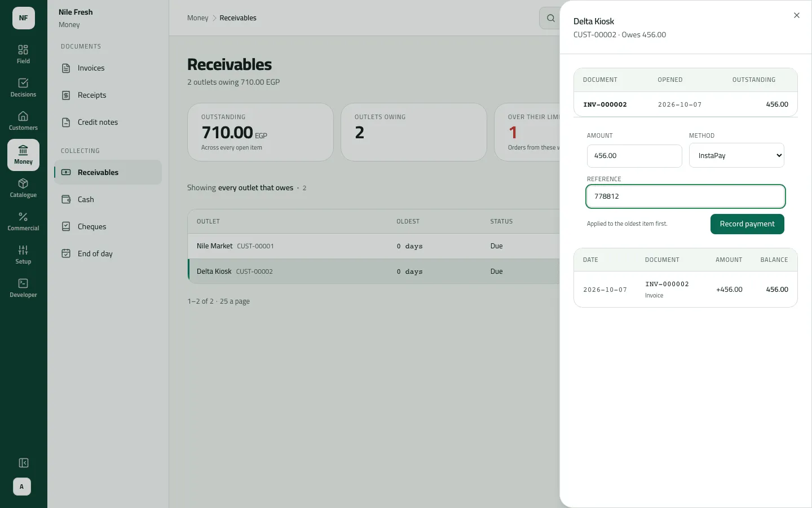Click the +456.00 ledger amount

[x=729, y=290]
